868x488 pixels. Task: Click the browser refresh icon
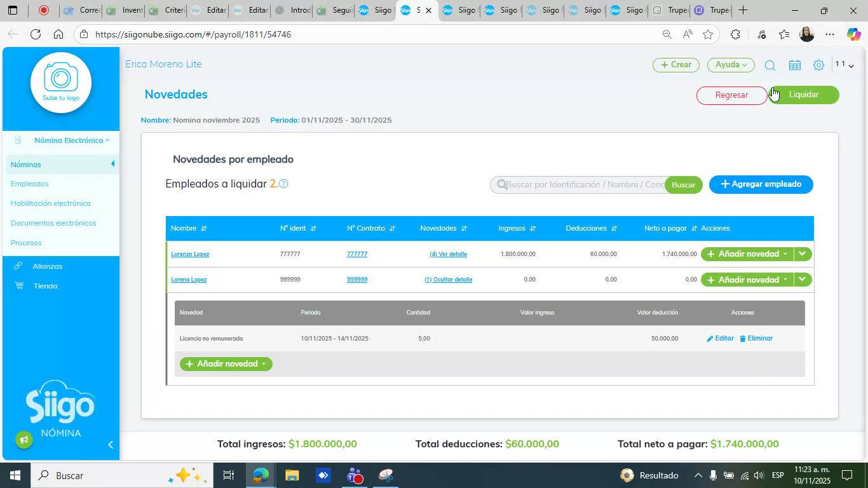pos(36,34)
